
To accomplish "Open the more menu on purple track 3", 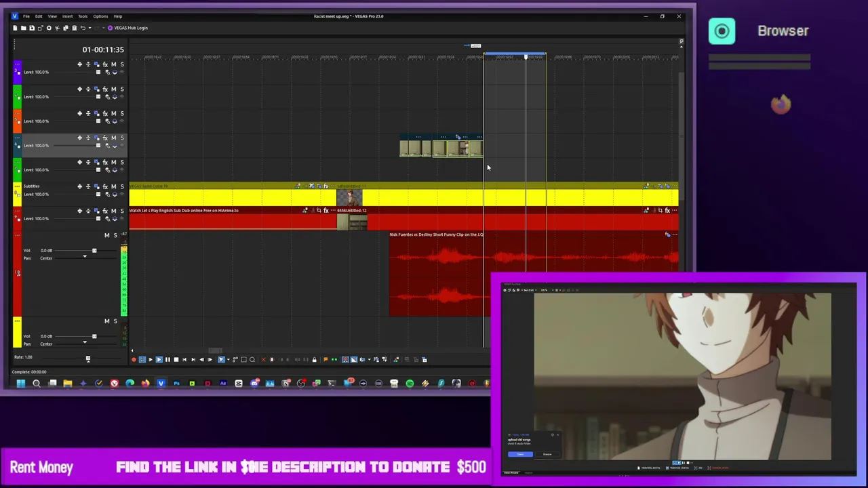I will click(18, 64).
